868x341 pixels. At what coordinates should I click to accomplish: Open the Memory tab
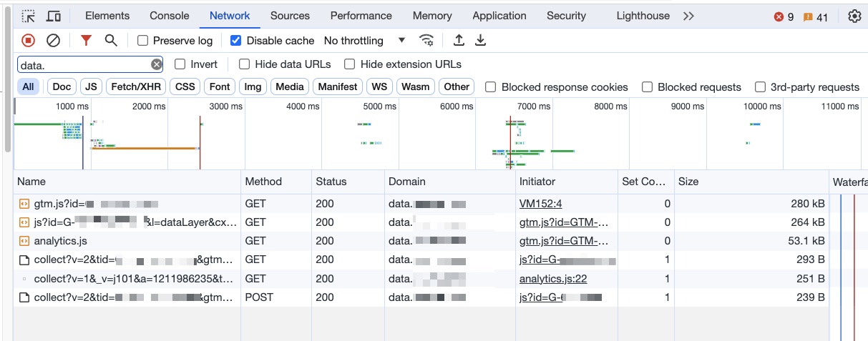[x=432, y=16]
